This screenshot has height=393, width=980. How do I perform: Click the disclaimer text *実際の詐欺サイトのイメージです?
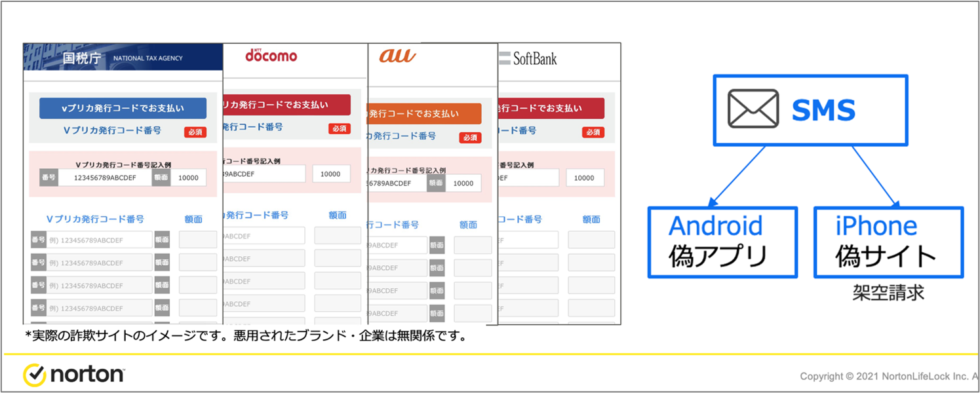(x=246, y=336)
